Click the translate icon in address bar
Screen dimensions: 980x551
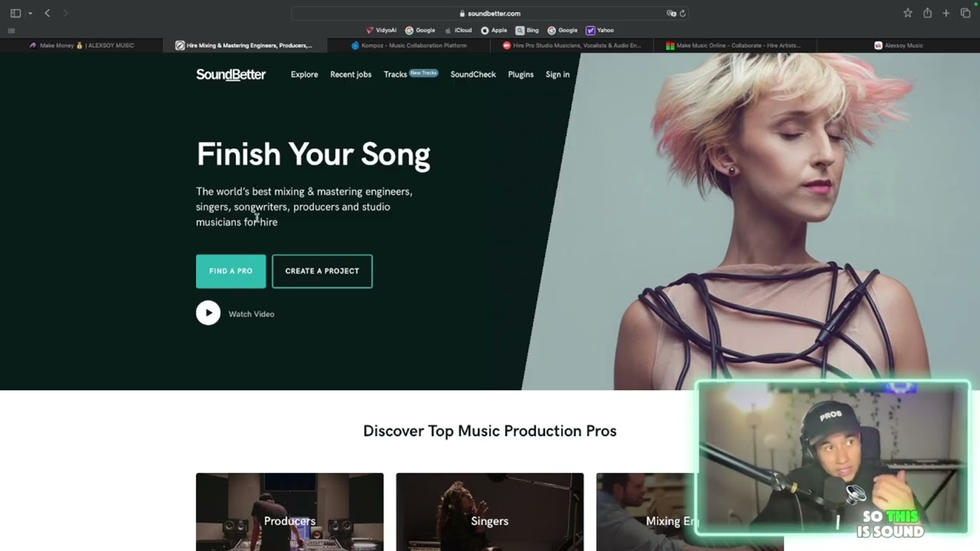pos(671,13)
